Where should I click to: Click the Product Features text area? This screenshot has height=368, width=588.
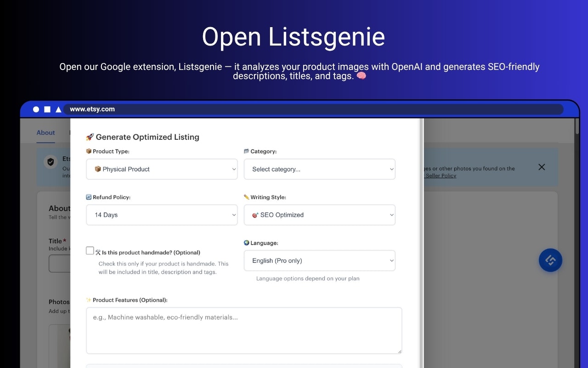pyautogui.click(x=244, y=331)
